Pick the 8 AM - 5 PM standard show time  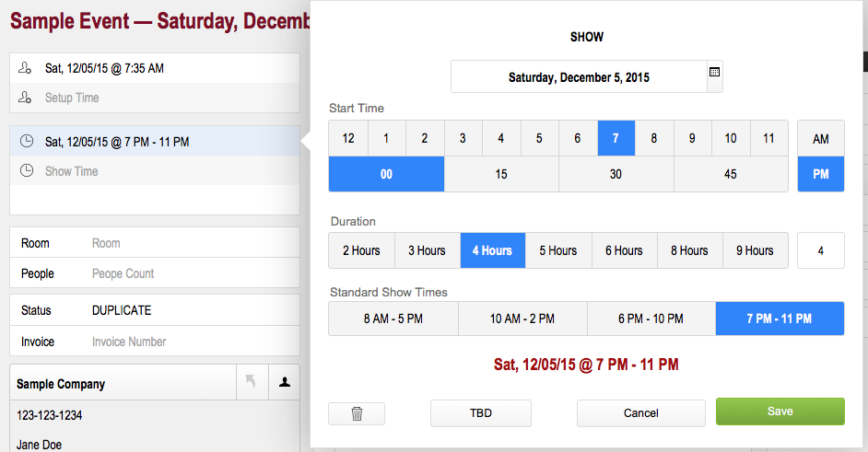click(x=393, y=319)
